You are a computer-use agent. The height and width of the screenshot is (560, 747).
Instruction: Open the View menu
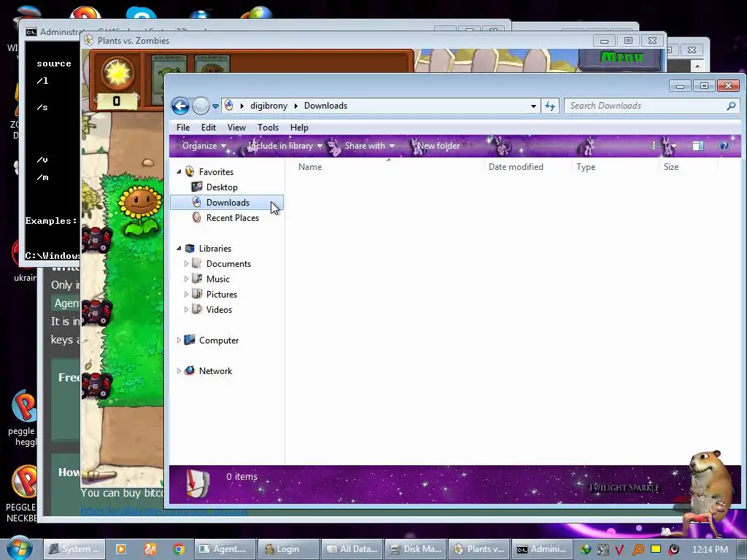pyautogui.click(x=236, y=127)
